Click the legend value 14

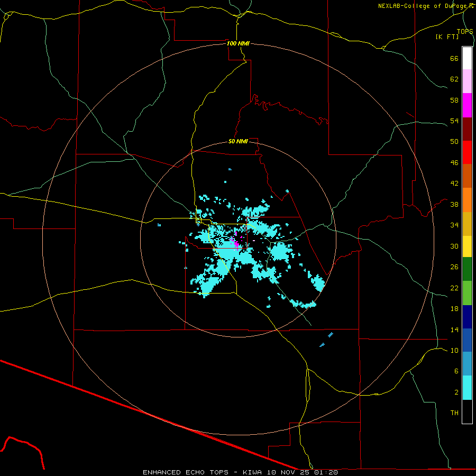coord(454,329)
